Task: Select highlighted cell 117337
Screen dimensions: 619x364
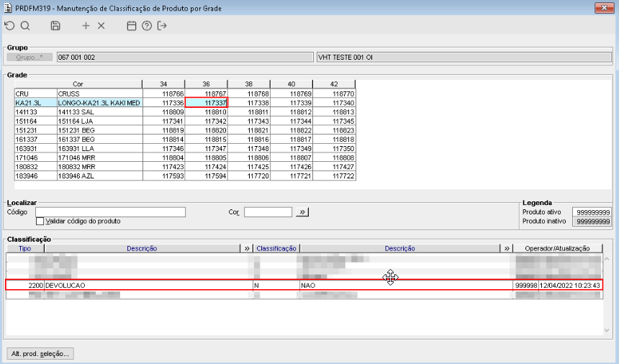Action: [207, 103]
